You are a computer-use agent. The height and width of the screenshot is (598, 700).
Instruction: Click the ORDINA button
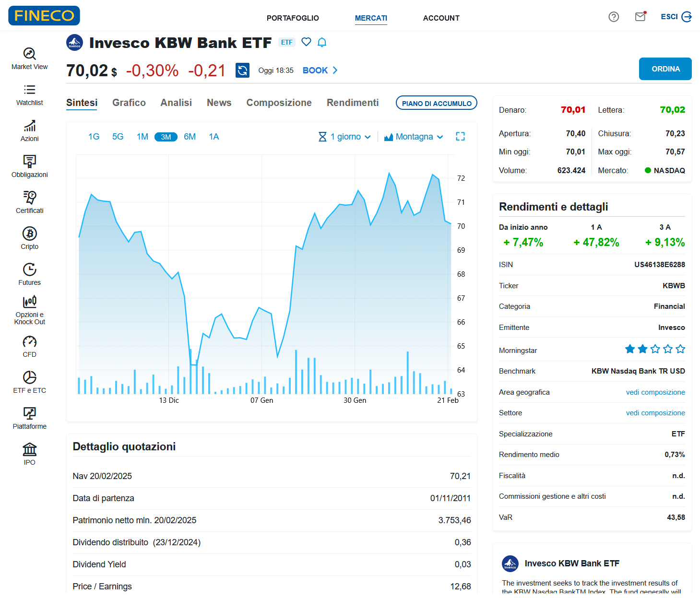tap(665, 69)
